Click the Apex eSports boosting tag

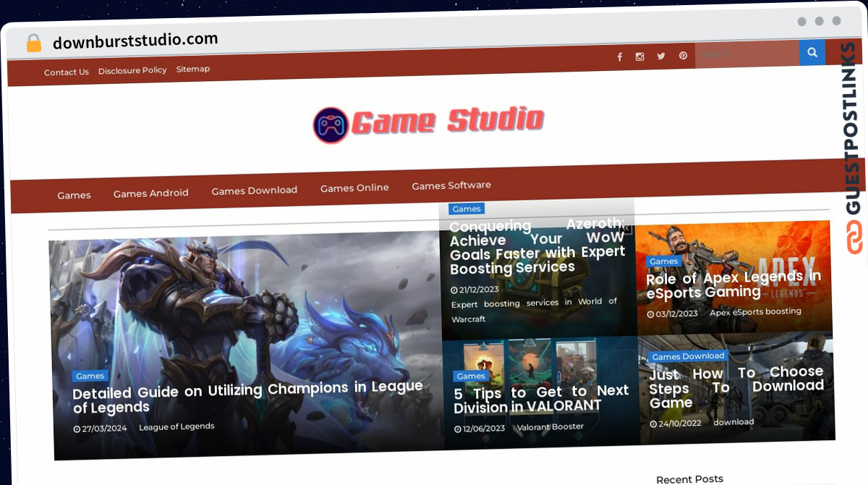756,312
